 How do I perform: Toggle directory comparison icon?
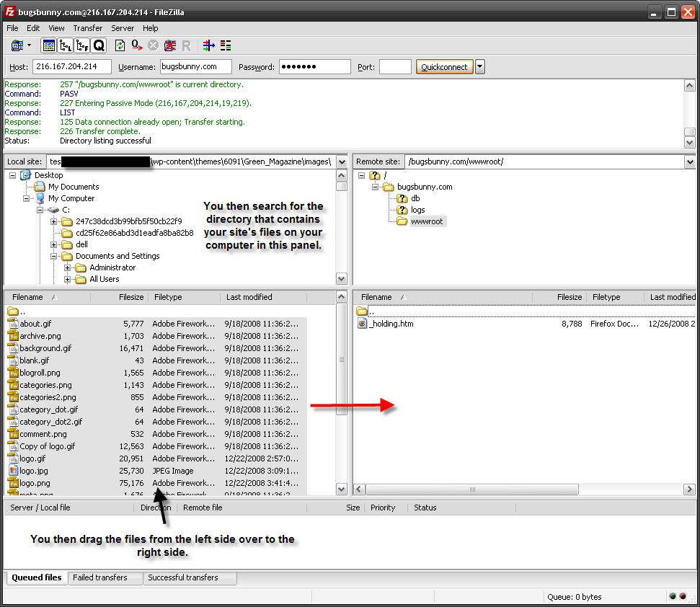(x=226, y=45)
